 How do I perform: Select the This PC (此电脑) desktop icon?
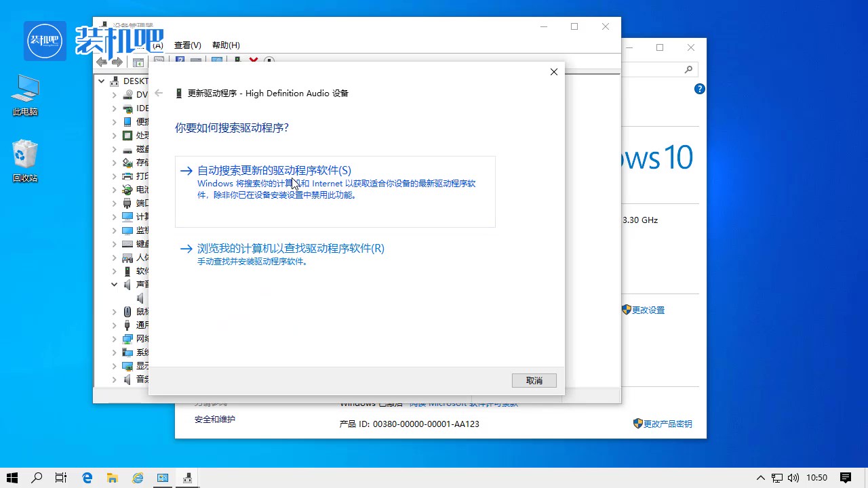pyautogui.click(x=25, y=95)
